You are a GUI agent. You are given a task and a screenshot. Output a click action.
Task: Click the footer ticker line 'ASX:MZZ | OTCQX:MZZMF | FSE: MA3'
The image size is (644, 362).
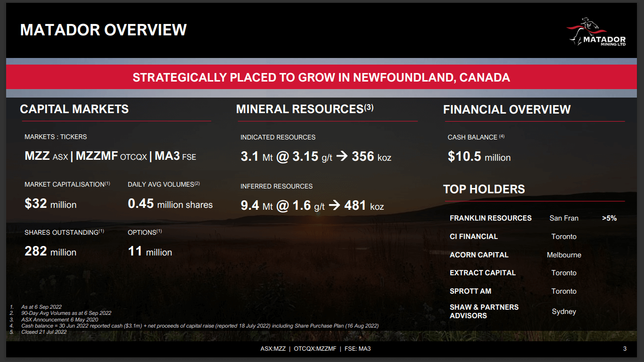(316, 349)
